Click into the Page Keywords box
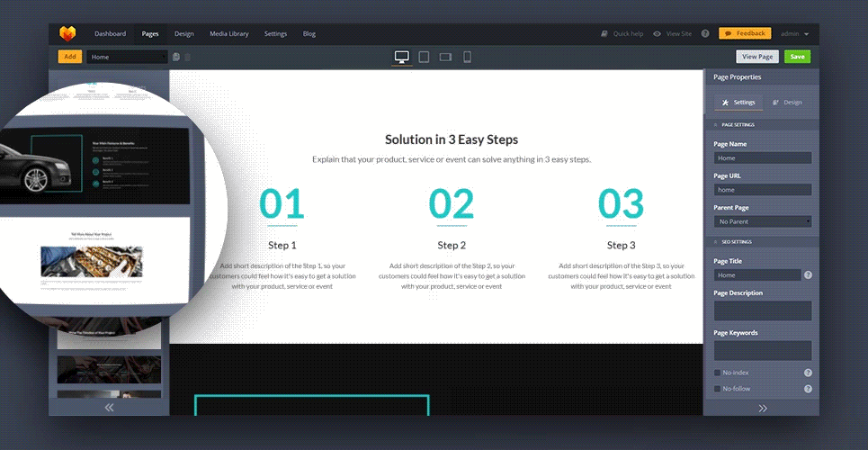The height and width of the screenshot is (450, 868). point(763,351)
